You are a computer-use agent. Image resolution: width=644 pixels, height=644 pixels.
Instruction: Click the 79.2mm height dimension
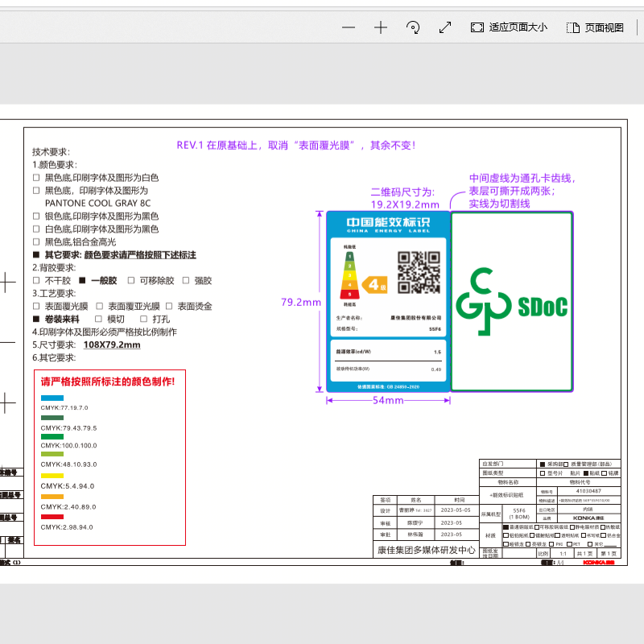pos(301,303)
